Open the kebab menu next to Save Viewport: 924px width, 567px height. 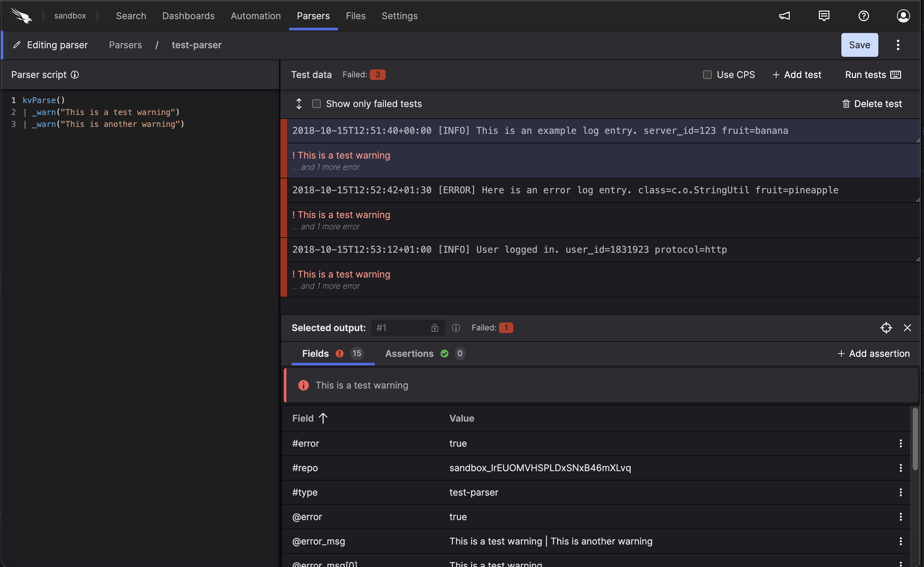tap(898, 45)
